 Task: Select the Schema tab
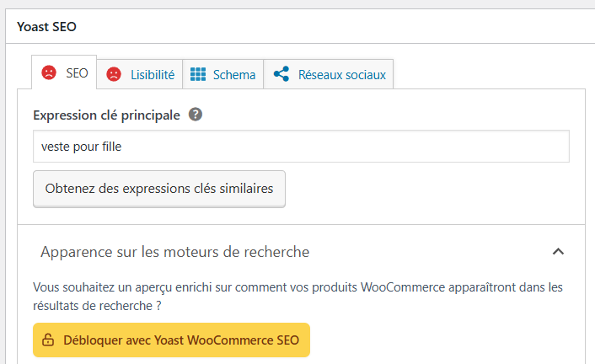233,74
